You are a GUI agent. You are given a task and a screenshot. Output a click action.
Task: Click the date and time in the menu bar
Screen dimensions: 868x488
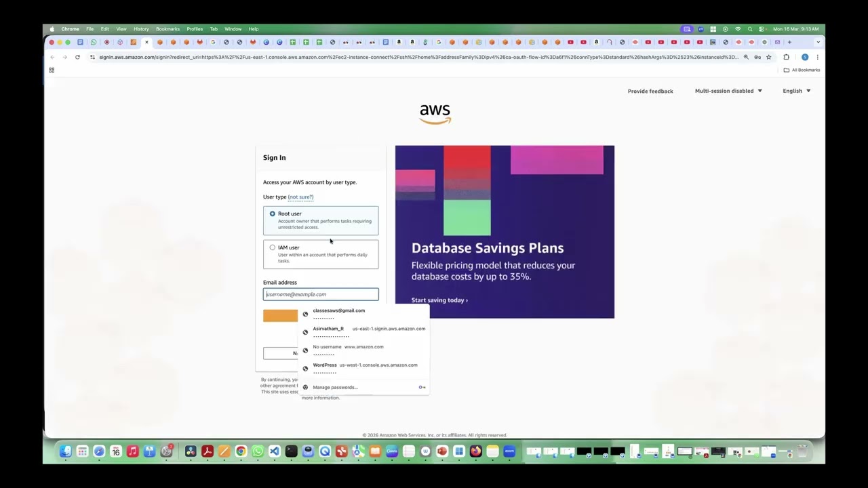(x=795, y=29)
